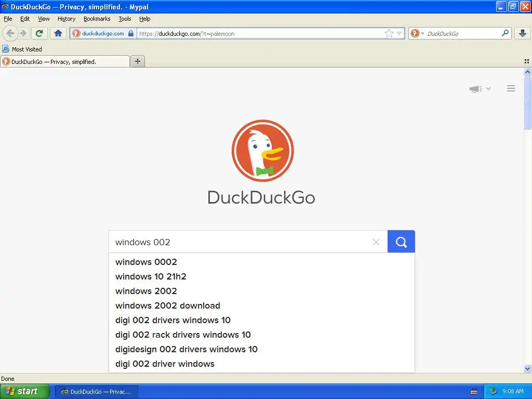Click the DuckDuckGo megaphone icon
The width and height of the screenshot is (532, 399).
pos(476,89)
